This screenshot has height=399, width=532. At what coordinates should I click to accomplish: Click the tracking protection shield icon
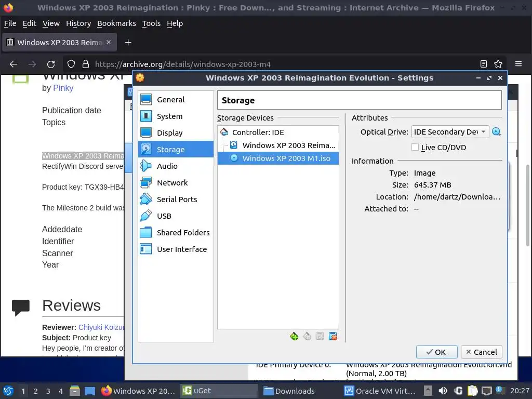tap(71, 64)
